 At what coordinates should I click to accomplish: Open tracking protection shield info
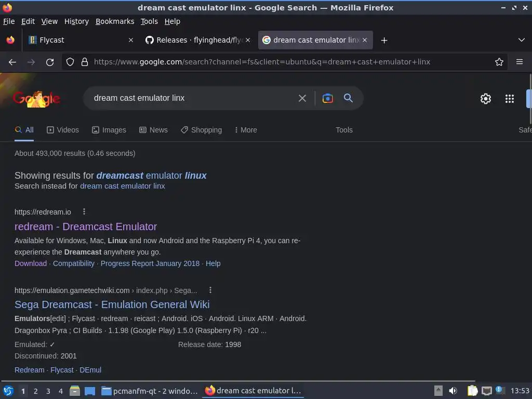[x=70, y=62]
